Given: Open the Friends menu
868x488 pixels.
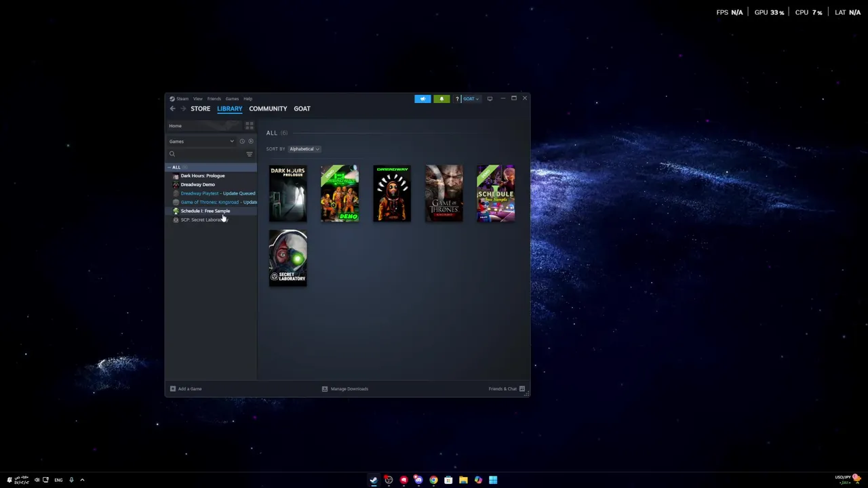Looking at the screenshot, I should click(x=214, y=99).
